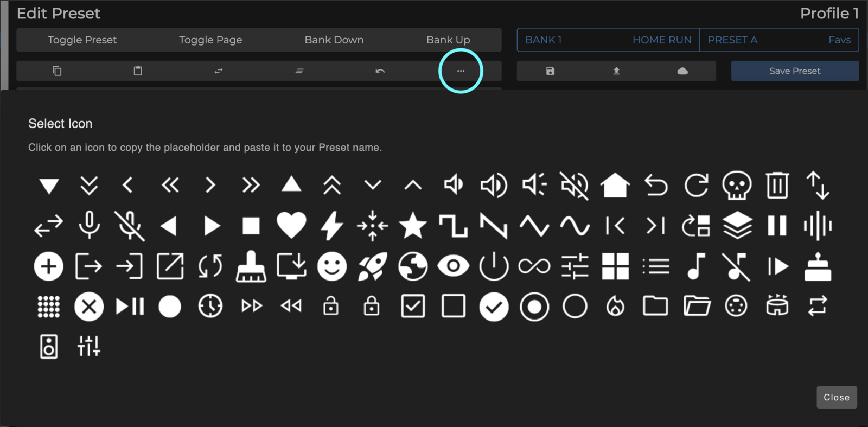Select the filled down triangle icon
Image resolution: width=868 pixels, height=427 pixels.
49,186
